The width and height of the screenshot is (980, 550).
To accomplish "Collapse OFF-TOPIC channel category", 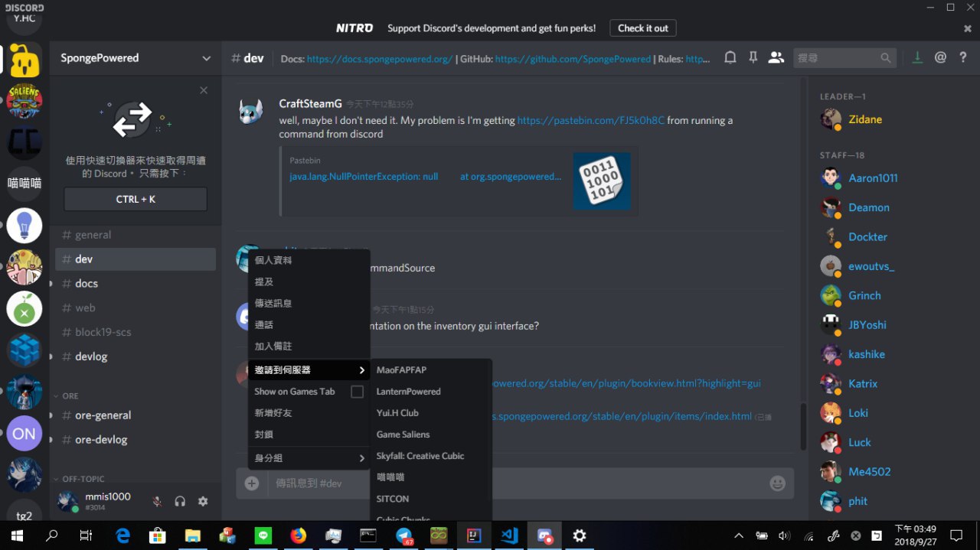I will tap(79, 479).
